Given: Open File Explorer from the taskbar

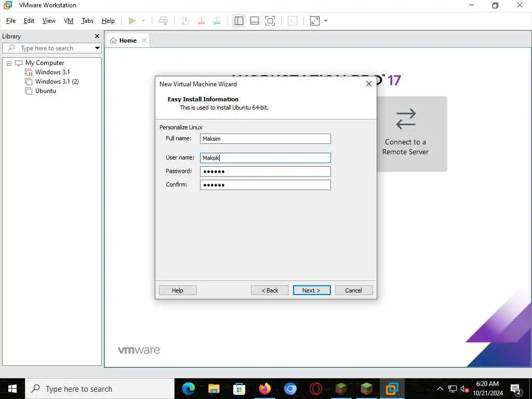Looking at the screenshot, I should point(214,389).
